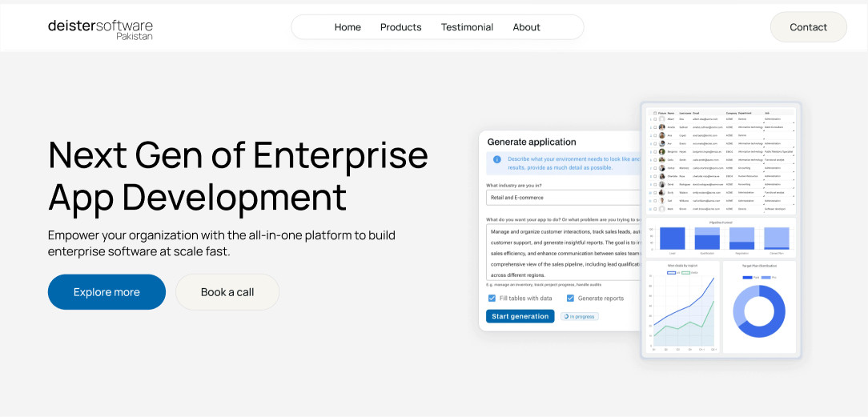
Task: Click the Pipeline Funnel bar chart
Action: click(x=721, y=238)
